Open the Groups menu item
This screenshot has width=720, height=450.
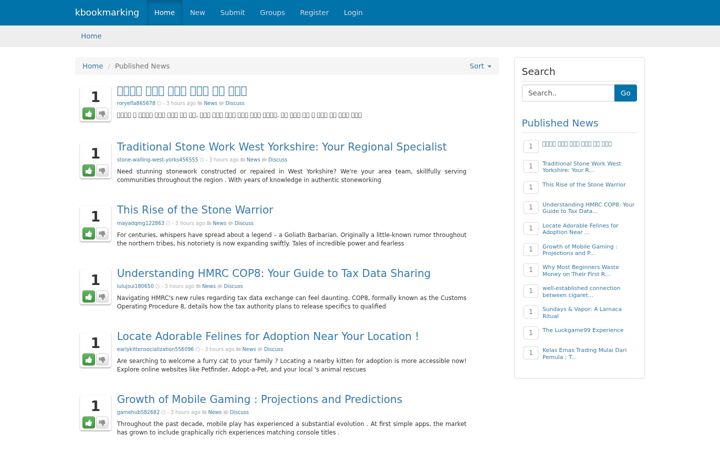272,12
